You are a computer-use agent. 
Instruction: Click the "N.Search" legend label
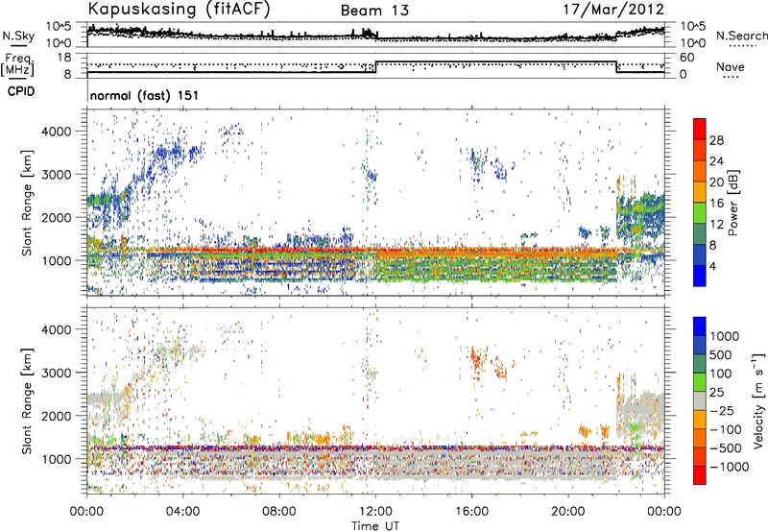pyautogui.click(x=741, y=36)
